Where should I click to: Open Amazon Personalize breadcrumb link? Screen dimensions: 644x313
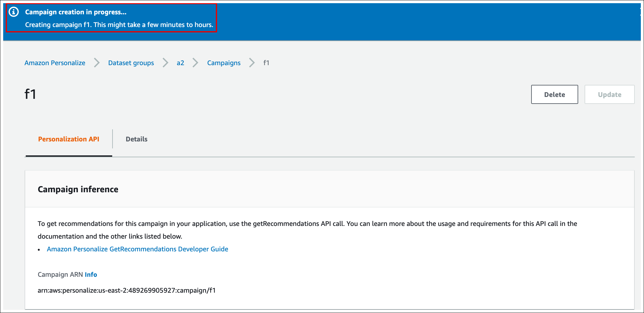point(55,63)
